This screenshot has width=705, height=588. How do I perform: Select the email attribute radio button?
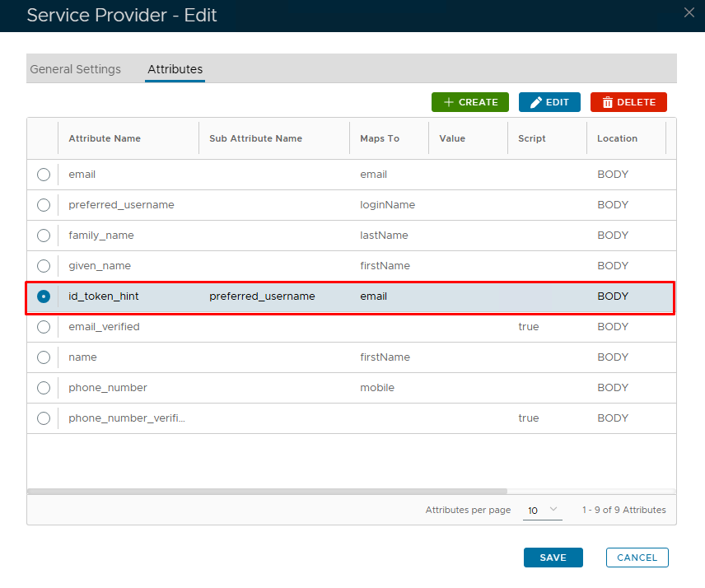(x=44, y=175)
